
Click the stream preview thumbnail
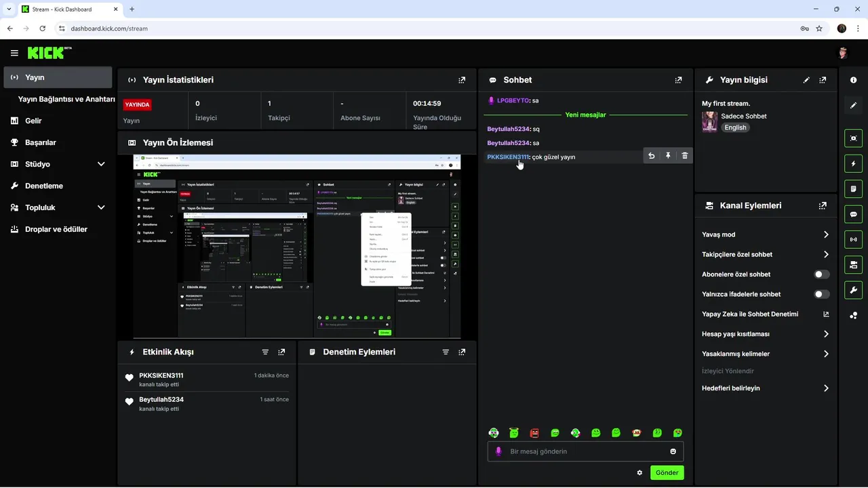pos(297,247)
